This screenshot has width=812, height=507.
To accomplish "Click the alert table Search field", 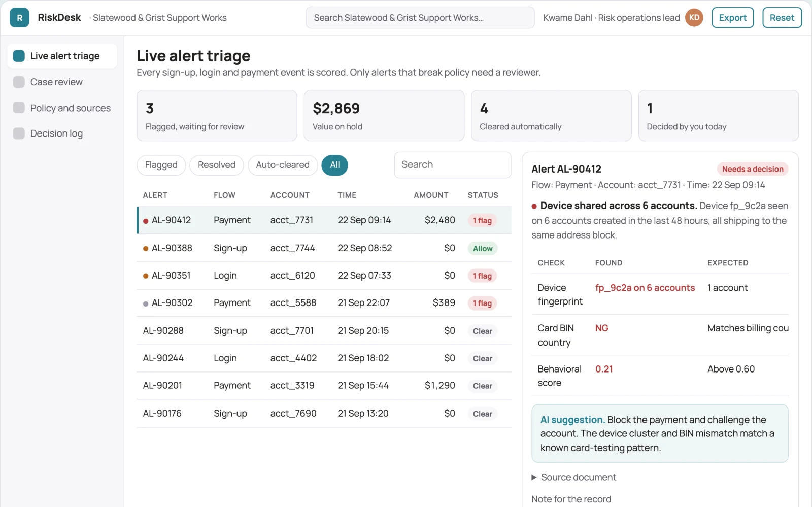I will 453,165.
